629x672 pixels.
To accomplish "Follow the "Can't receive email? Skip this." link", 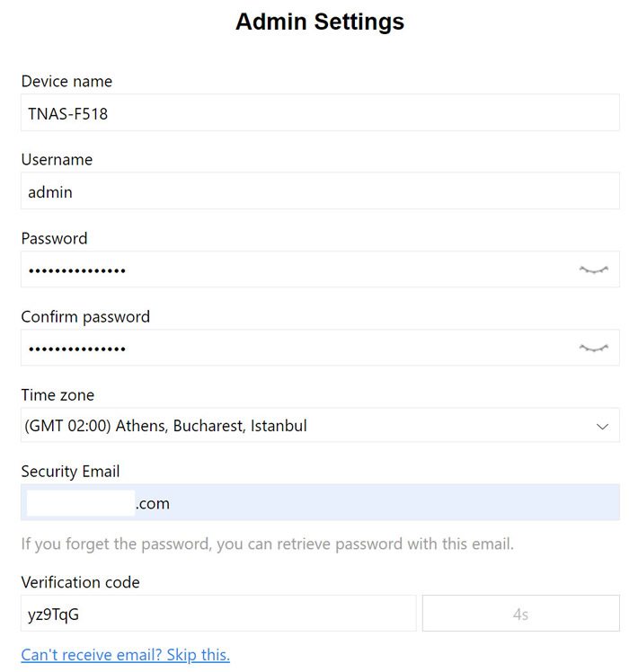I will 126,655.
